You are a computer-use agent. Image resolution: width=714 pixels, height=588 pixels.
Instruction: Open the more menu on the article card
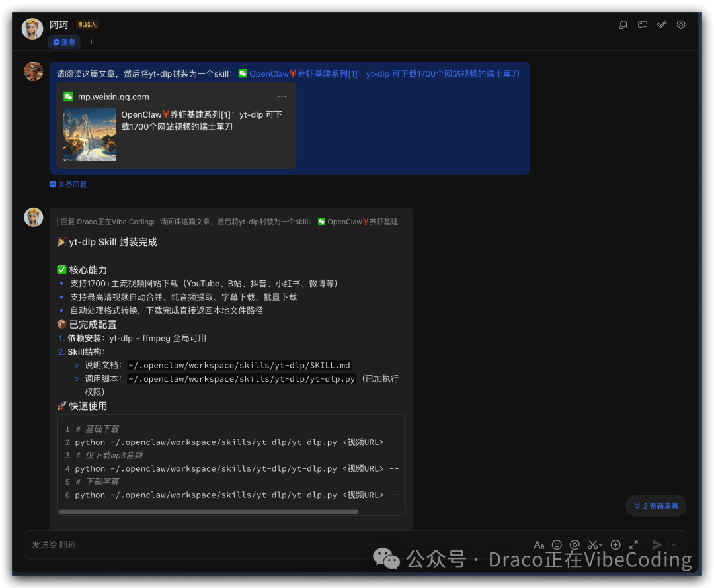pos(282,97)
